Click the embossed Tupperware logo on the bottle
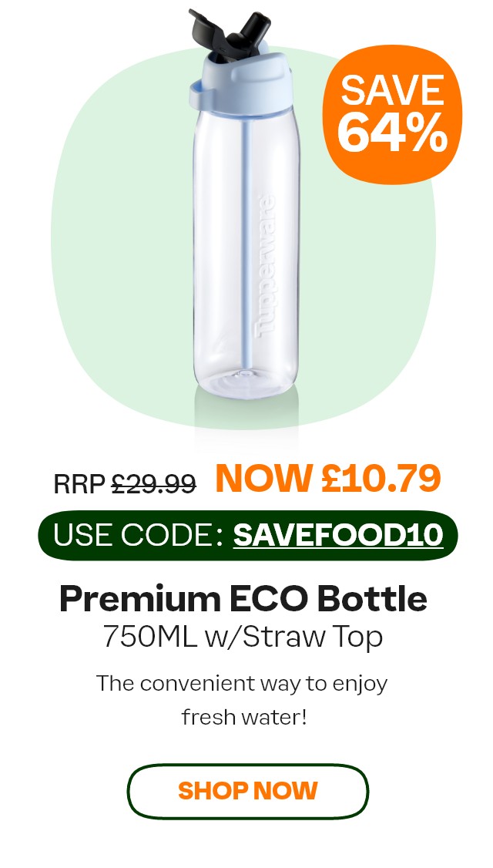This screenshot has height=868, width=493. 266,264
